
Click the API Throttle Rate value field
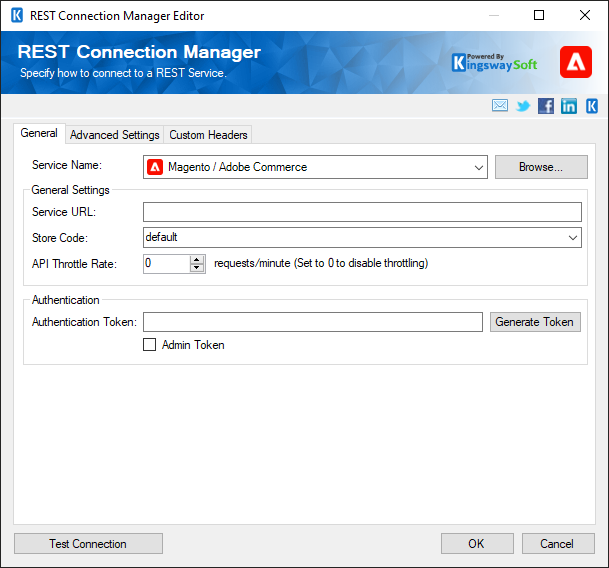pos(167,264)
